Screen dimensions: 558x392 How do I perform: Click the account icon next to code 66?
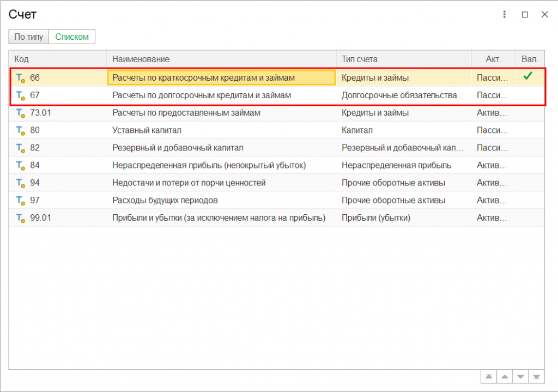(x=21, y=78)
